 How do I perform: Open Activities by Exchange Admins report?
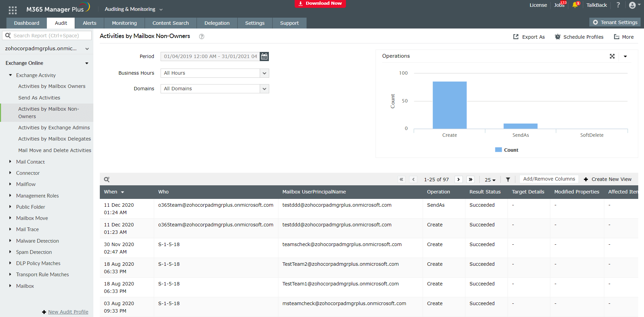click(54, 128)
